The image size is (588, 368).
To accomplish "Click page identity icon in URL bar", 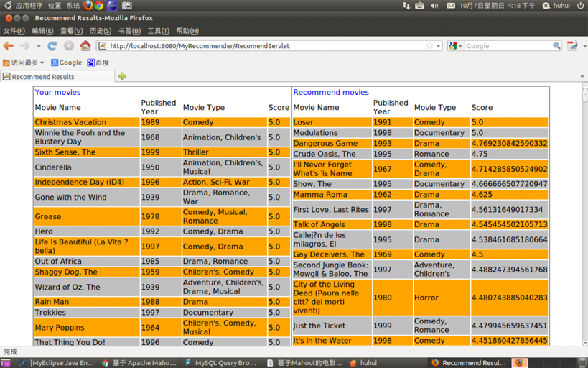I will (x=102, y=46).
